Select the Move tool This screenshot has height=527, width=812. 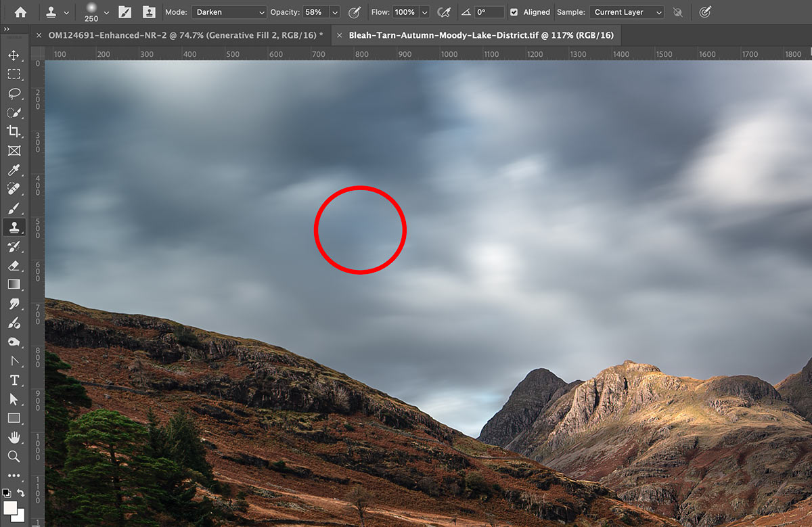click(14, 55)
